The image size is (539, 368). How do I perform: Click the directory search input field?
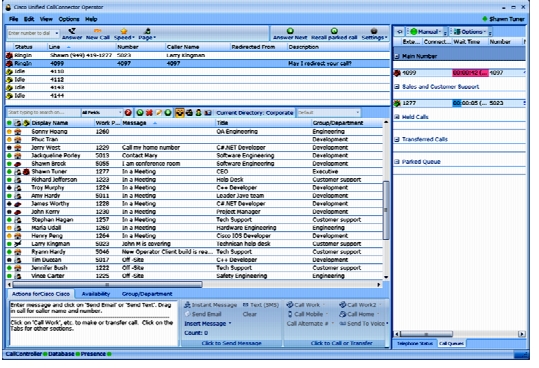point(43,113)
